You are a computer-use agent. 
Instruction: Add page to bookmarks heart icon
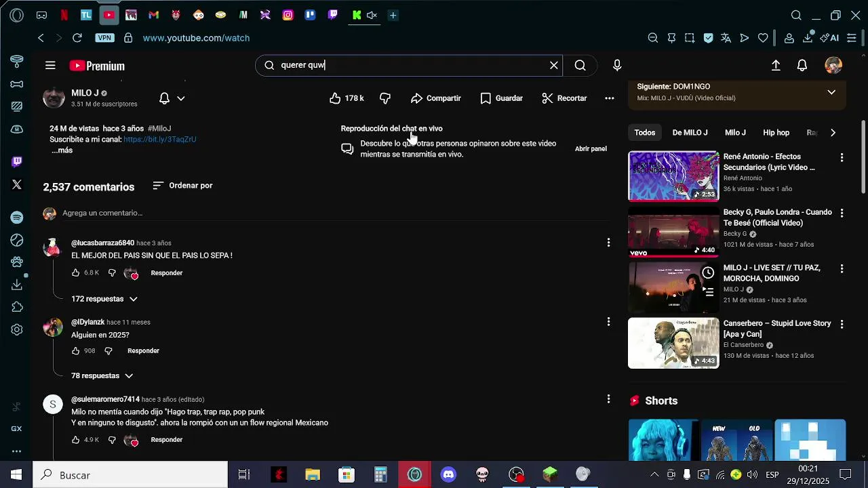coord(763,38)
